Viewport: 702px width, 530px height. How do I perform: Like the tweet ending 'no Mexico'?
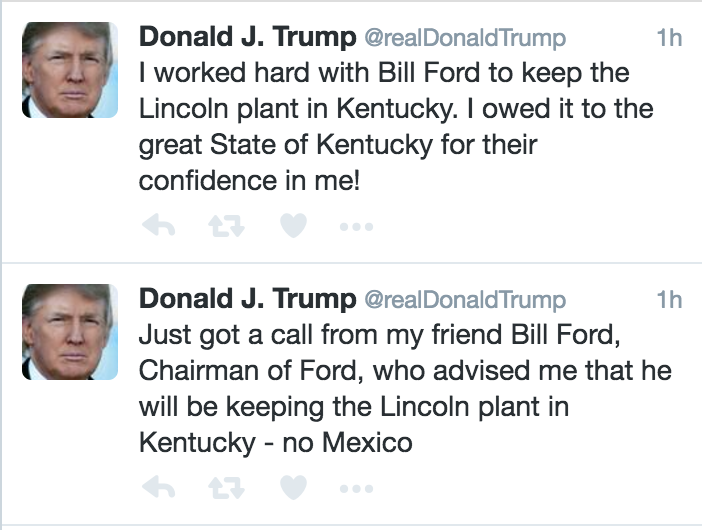[x=292, y=489]
